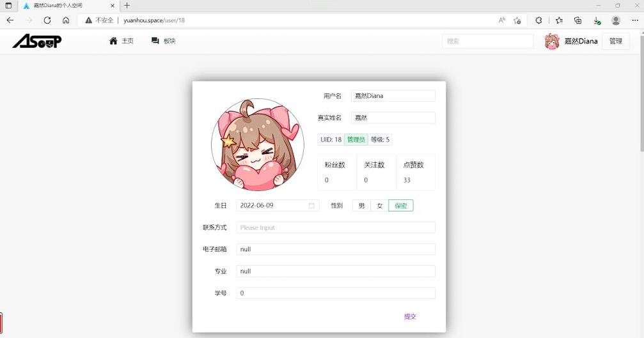Click the 管理 button in header
The width and height of the screenshot is (644, 338).
click(x=615, y=42)
